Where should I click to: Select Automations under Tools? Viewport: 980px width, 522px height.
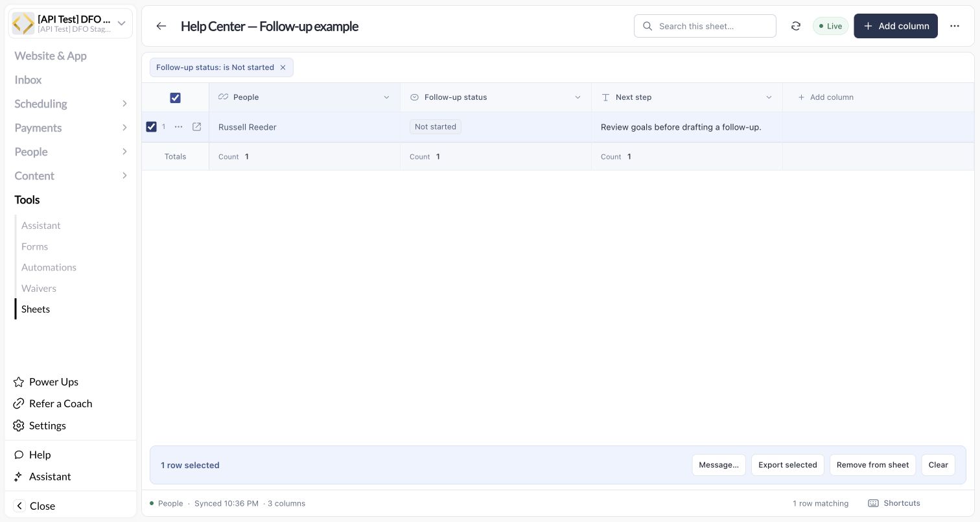click(49, 267)
